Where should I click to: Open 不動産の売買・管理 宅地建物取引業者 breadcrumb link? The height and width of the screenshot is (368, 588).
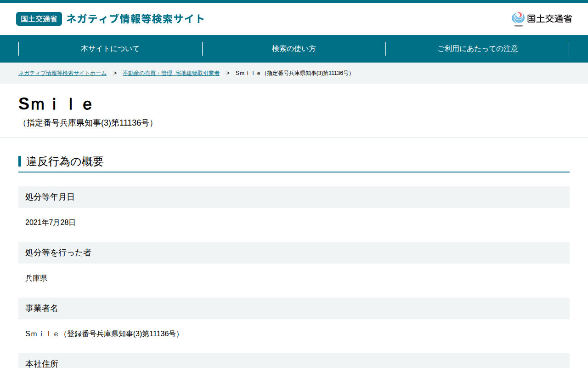click(x=171, y=73)
